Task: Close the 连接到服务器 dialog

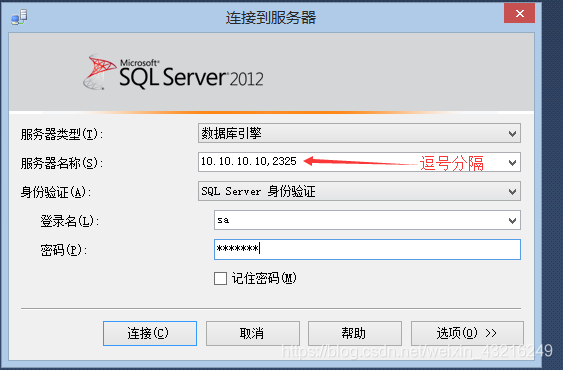Action: tap(519, 14)
